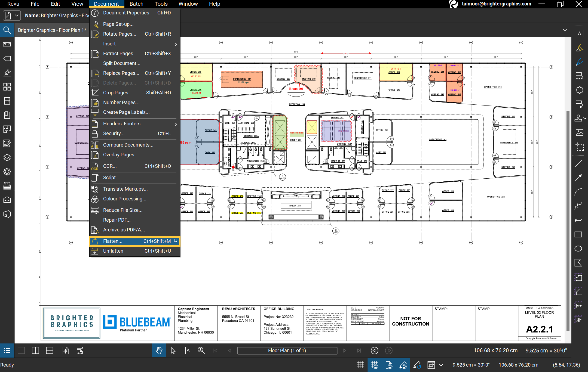Open the Stamp tool dropdown arrow
This screenshot has width=588, height=372.
click(x=585, y=119)
